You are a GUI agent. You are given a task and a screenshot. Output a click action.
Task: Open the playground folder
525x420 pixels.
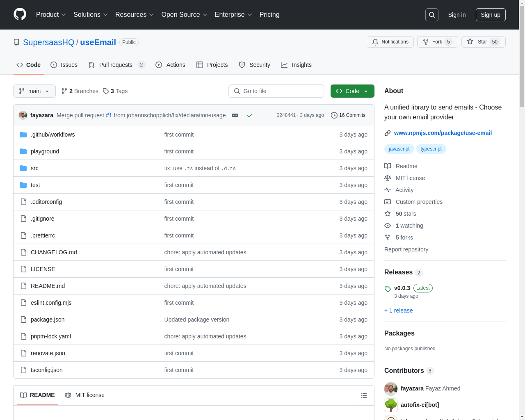(45, 151)
